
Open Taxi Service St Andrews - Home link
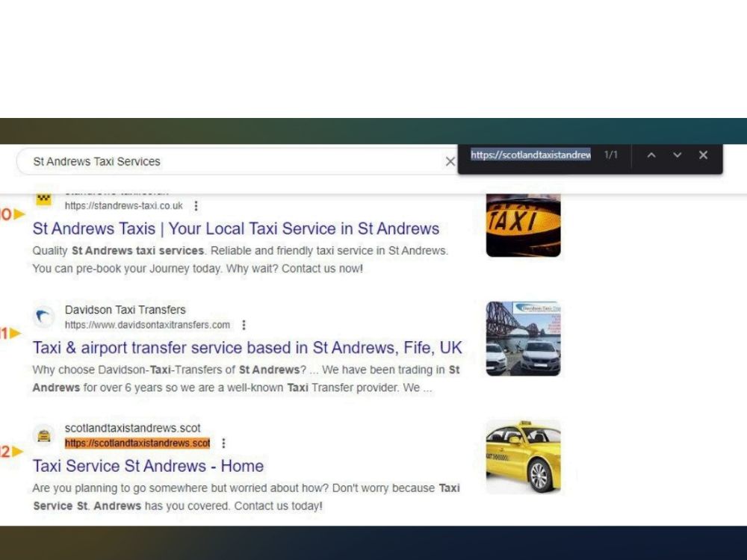click(148, 466)
